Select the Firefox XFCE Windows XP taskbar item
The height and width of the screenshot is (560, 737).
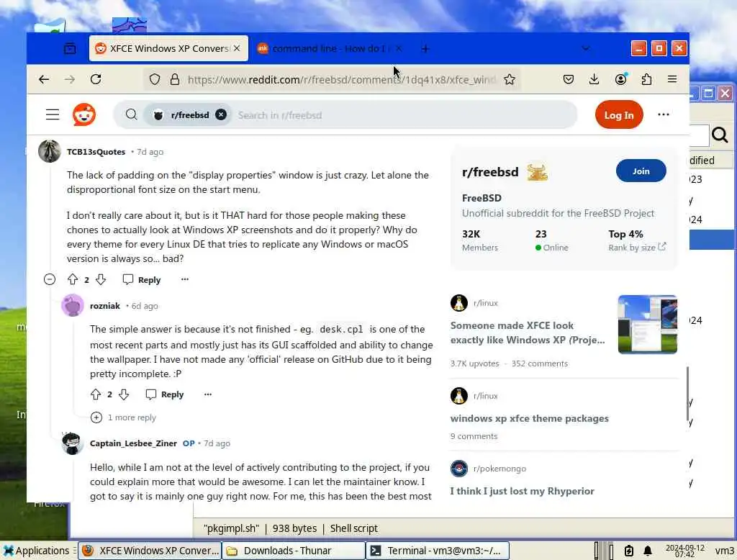click(150, 551)
